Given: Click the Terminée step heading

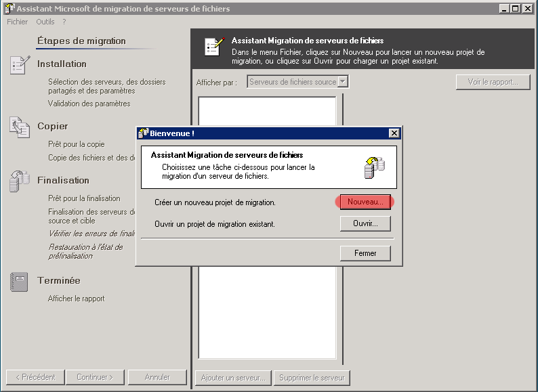Looking at the screenshot, I should click(59, 280).
